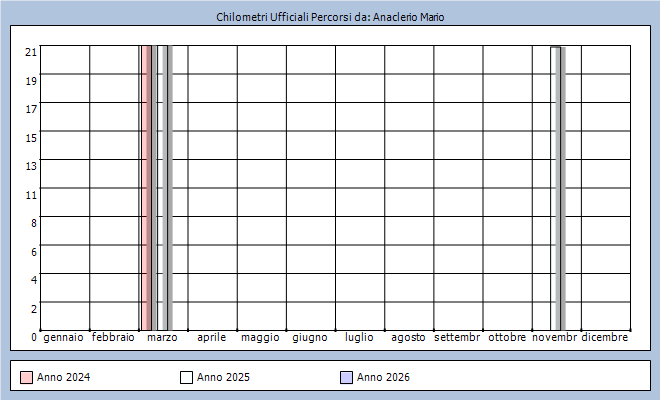Viewport: 660px width, 400px height.
Task: Click the gennaio month axis label
Action: pos(64,338)
